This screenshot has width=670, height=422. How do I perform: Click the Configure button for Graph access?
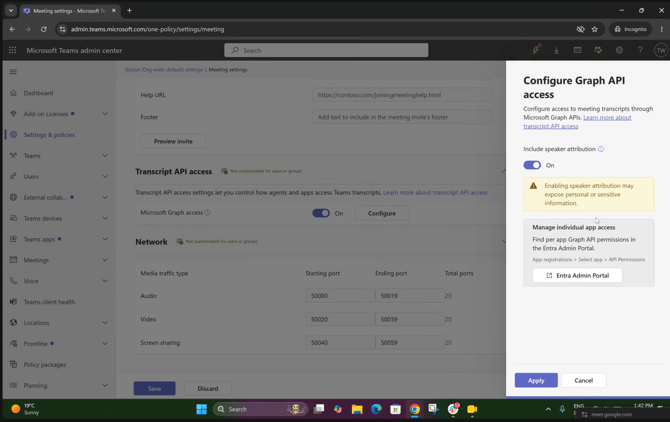(x=382, y=213)
